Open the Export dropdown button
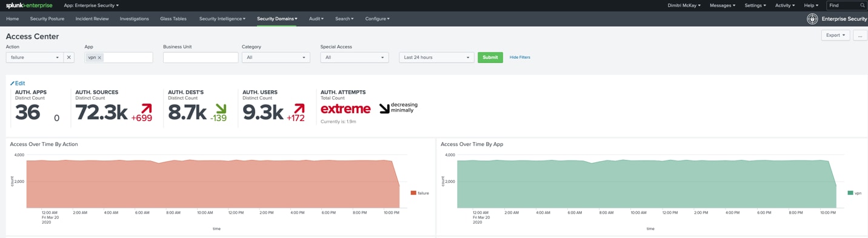This screenshot has width=868, height=238. tap(835, 35)
